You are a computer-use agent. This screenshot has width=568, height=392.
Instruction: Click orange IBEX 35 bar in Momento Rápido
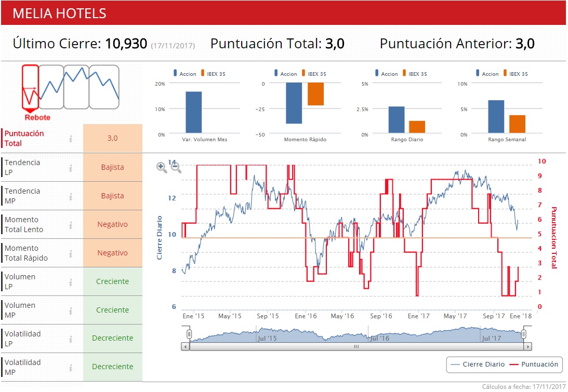pyautogui.click(x=315, y=94)
